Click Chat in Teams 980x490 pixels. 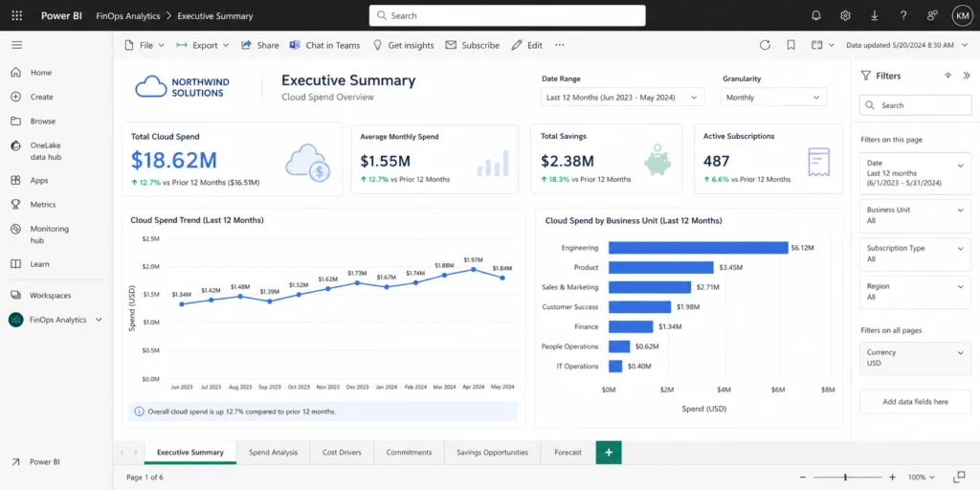click(325, 45)
